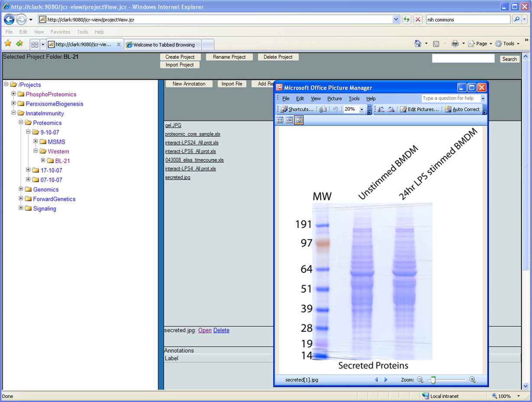Select the Signaling project folder

point(45,209)
